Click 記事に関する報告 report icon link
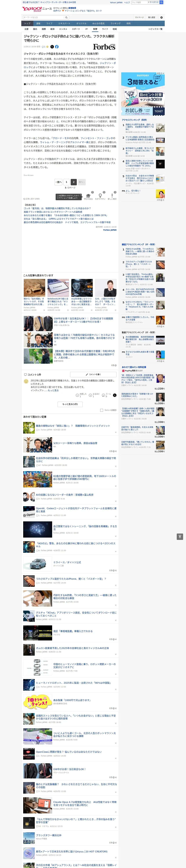This screenshot has height=868, width=186. pyautogui.click(x=31, y=199)
